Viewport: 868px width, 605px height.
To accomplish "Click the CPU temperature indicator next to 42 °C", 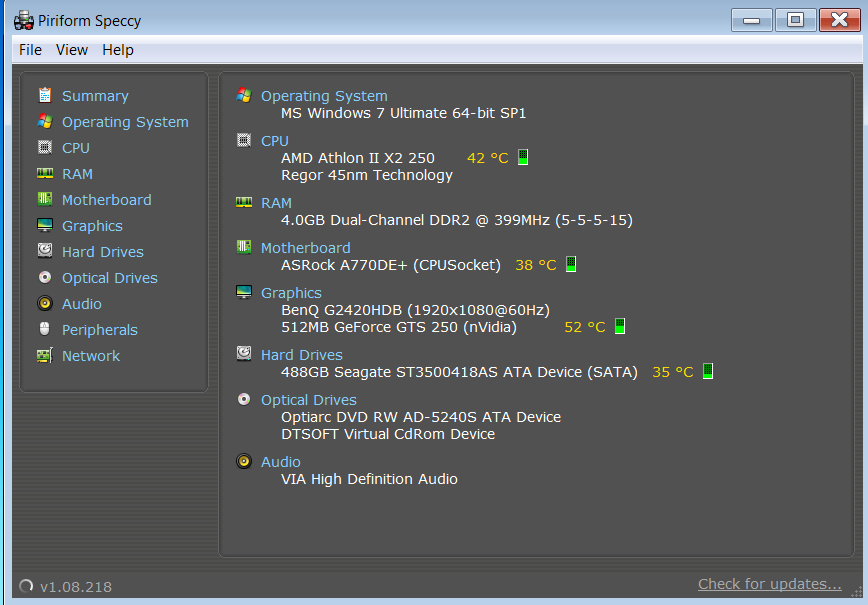I will [x=523, y=158].
